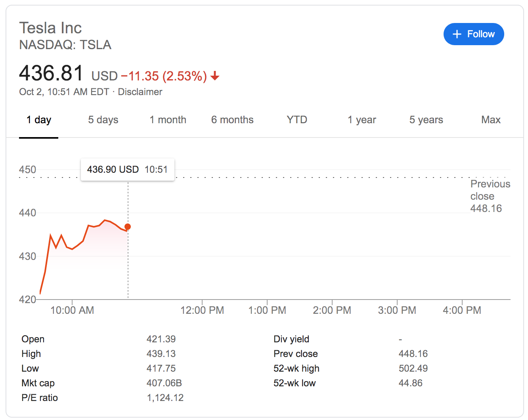Click the plus icon on Follow button
Image resolution: width=528 pixels, height=420 pixels.
tap(457, 34)
